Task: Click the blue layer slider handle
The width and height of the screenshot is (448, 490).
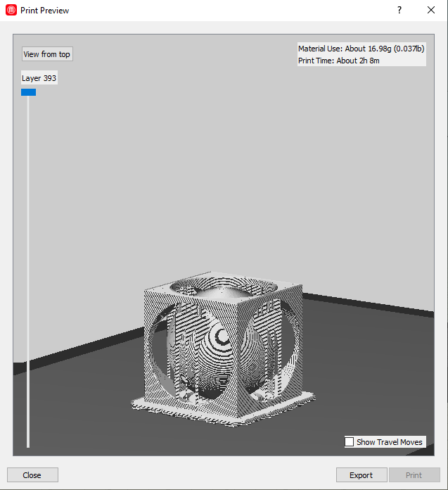Action: tap(28, 92)
